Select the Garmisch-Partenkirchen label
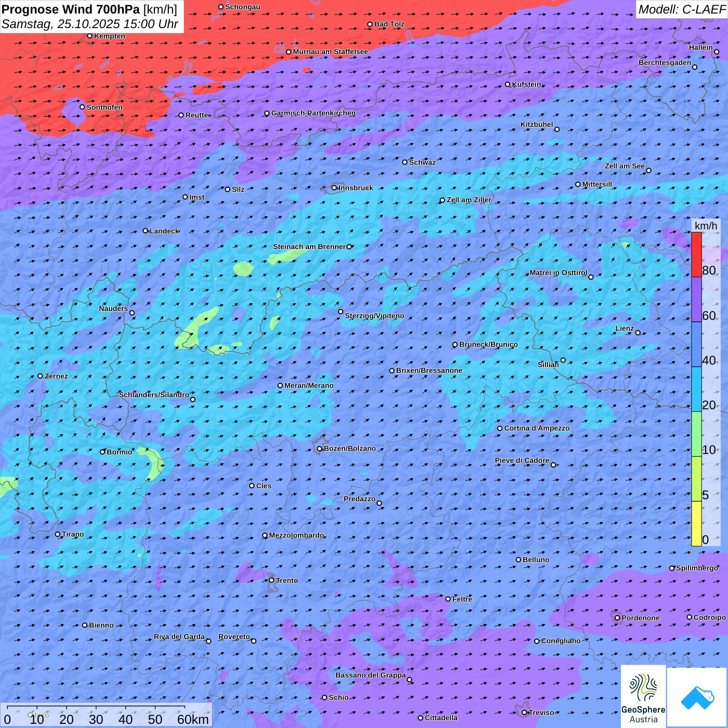Viewport: 728px width, 728px height. (314, 113)
